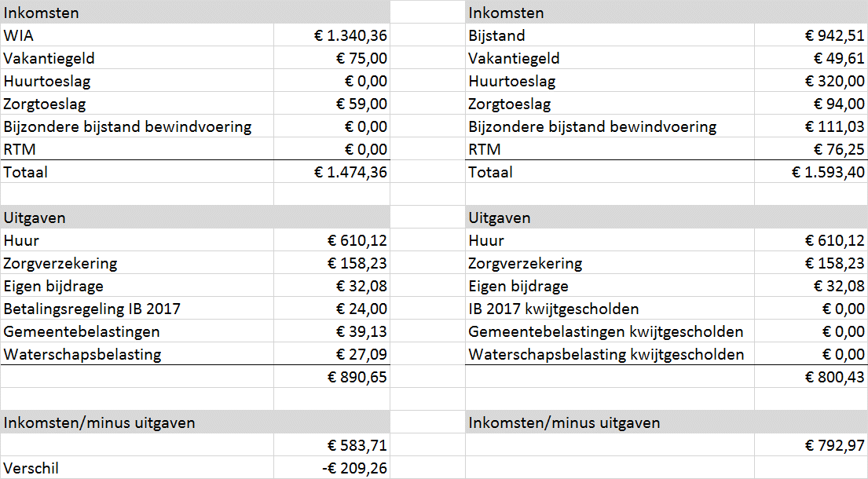Click the € 1.340,36 WIA amount cell
Screen dimensions: 868x479
tap(350, 35)
